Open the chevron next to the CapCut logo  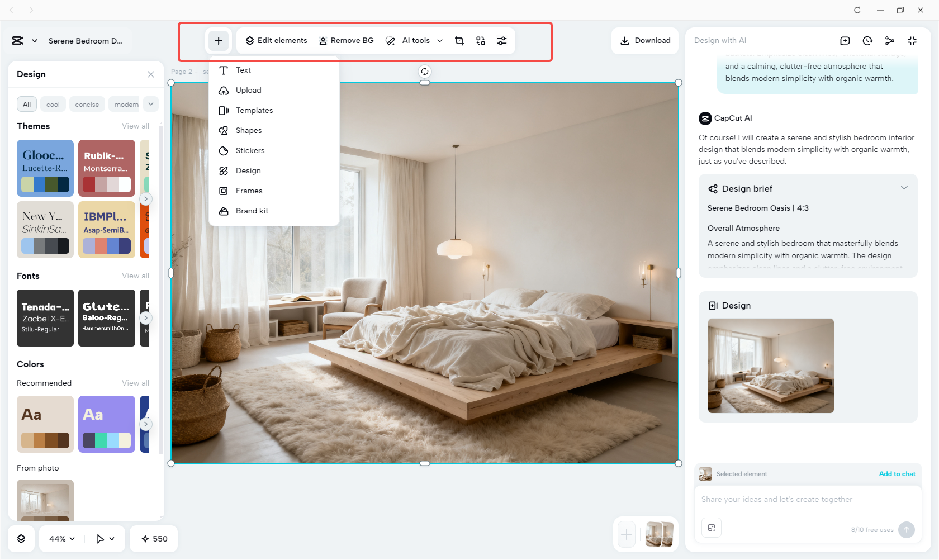[x=35, y=40]
